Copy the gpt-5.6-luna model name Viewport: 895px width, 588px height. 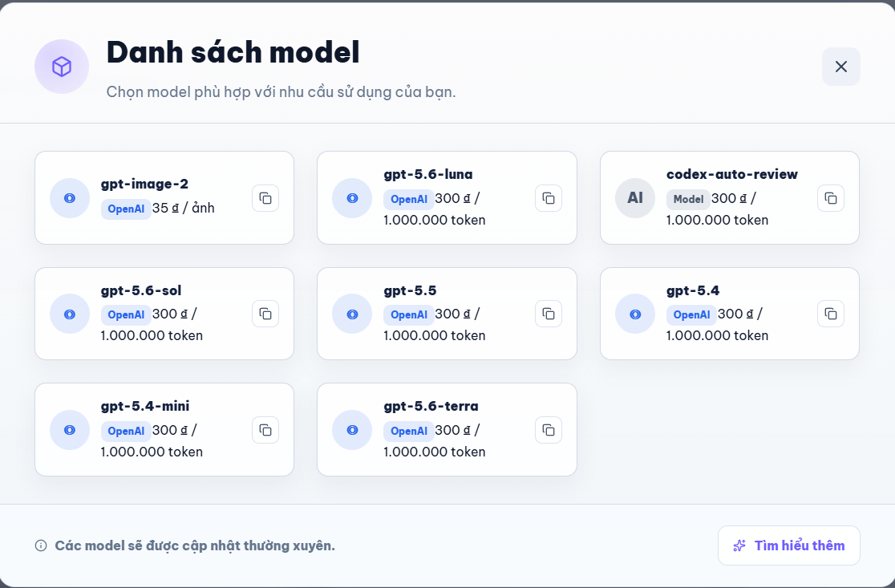(549, 198)
